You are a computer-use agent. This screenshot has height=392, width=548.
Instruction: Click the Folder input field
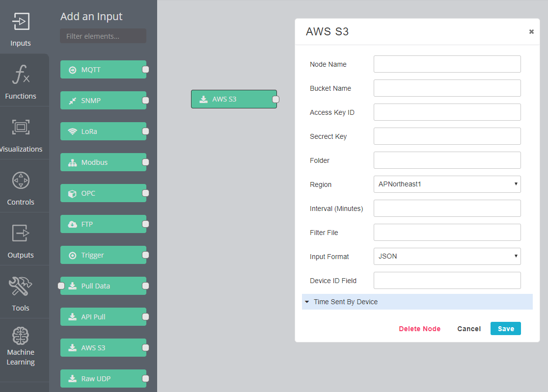(x=447, y=160)
